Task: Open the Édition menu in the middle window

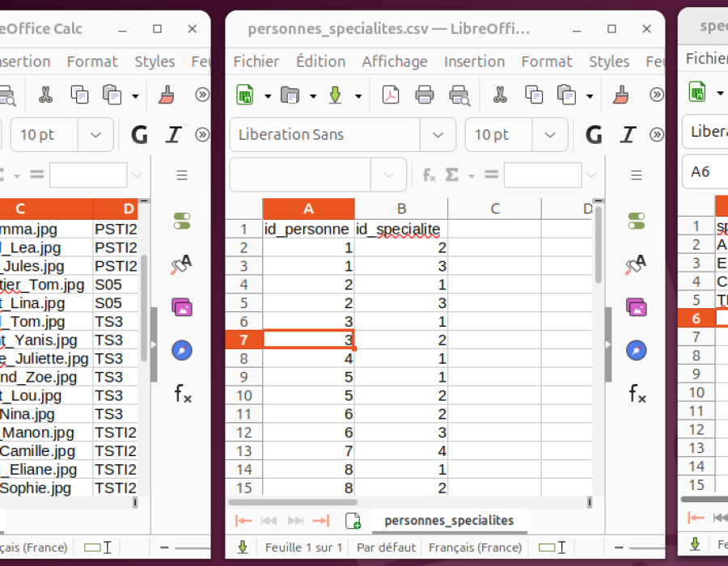Action: pos(321,61)
